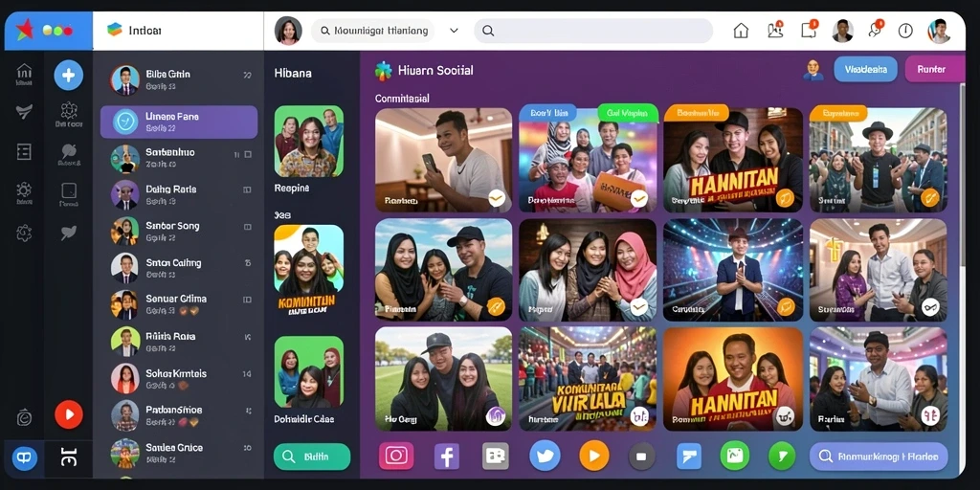
Task: Open the Dehg Raris conversation
Action: pyautogui.click(x=179, y=195)
